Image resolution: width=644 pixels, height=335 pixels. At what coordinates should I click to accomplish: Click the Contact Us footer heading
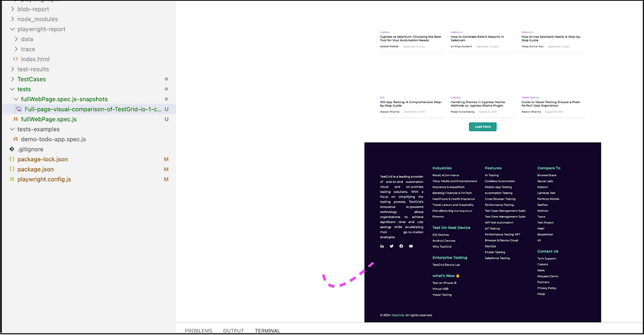pyautogui.click(x=547, y=251)
